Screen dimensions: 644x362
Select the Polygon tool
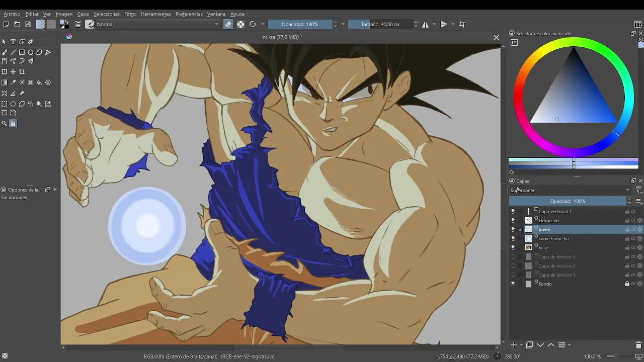pos(39,52)
